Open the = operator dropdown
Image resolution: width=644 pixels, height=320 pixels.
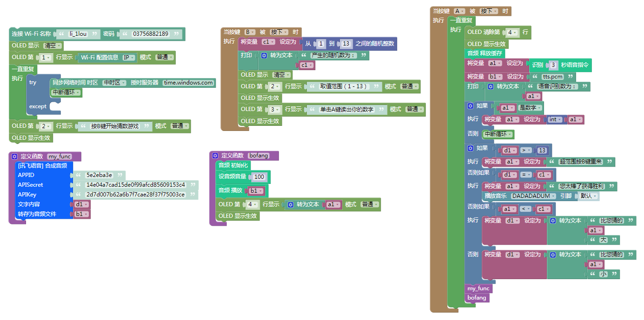(525, 175)
